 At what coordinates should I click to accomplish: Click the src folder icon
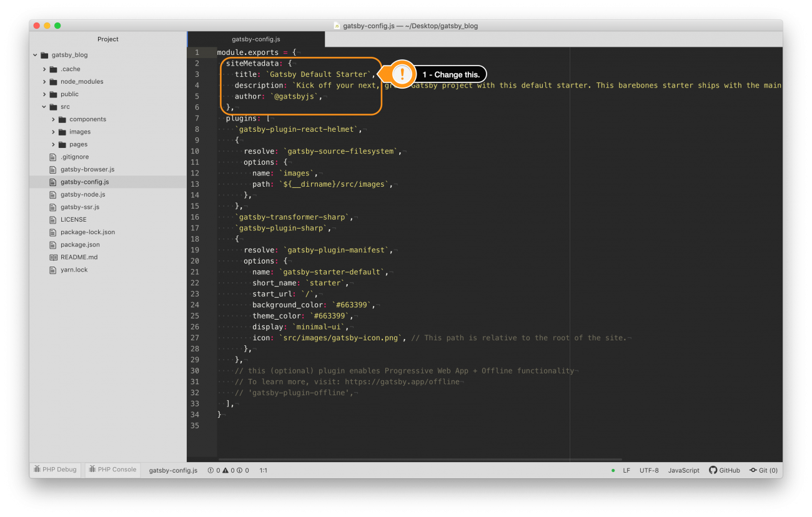click(54, 107)
